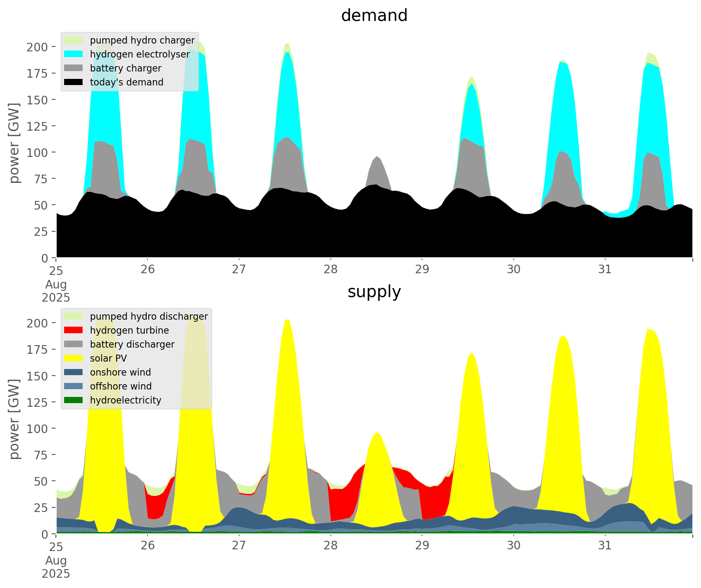Select the gray battery charger legend swatch
This screenshot has height=588, width=701.
point(74,68)
